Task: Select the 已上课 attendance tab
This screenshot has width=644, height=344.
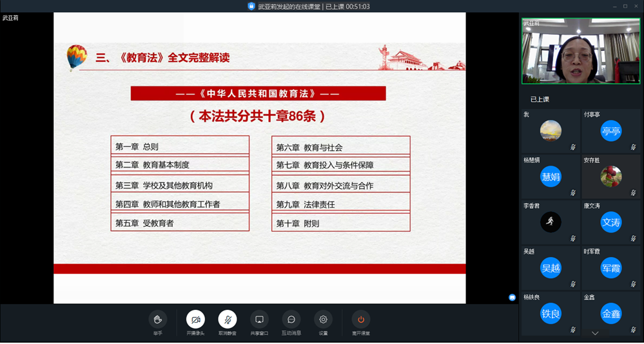Action: click(540, 100)
